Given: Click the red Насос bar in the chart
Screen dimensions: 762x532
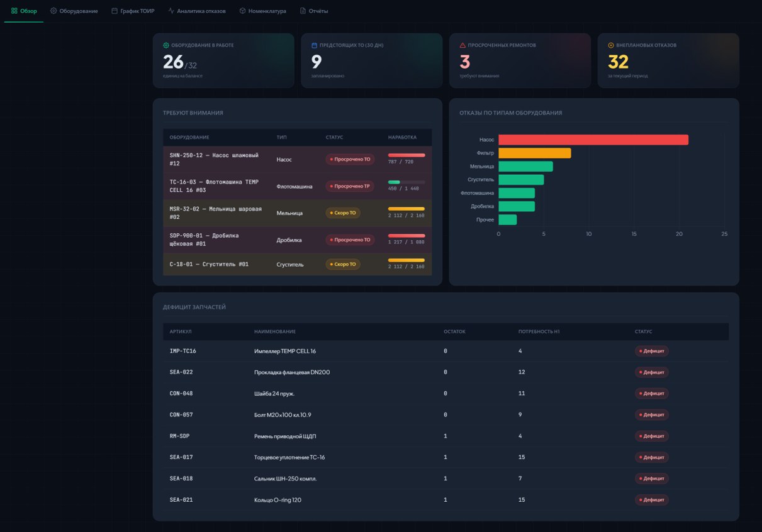Looking at the screenshot, I should click(593, 140).
